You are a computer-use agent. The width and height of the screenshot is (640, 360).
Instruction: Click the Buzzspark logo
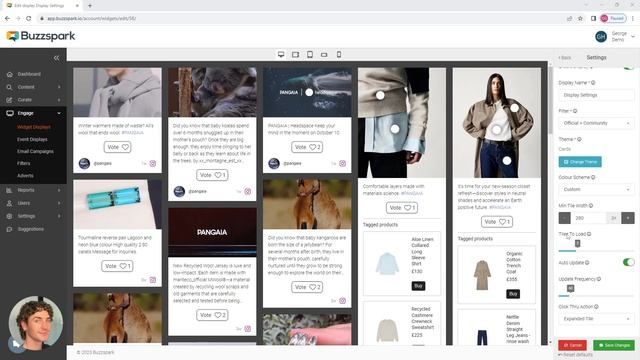tap(41, 36)
